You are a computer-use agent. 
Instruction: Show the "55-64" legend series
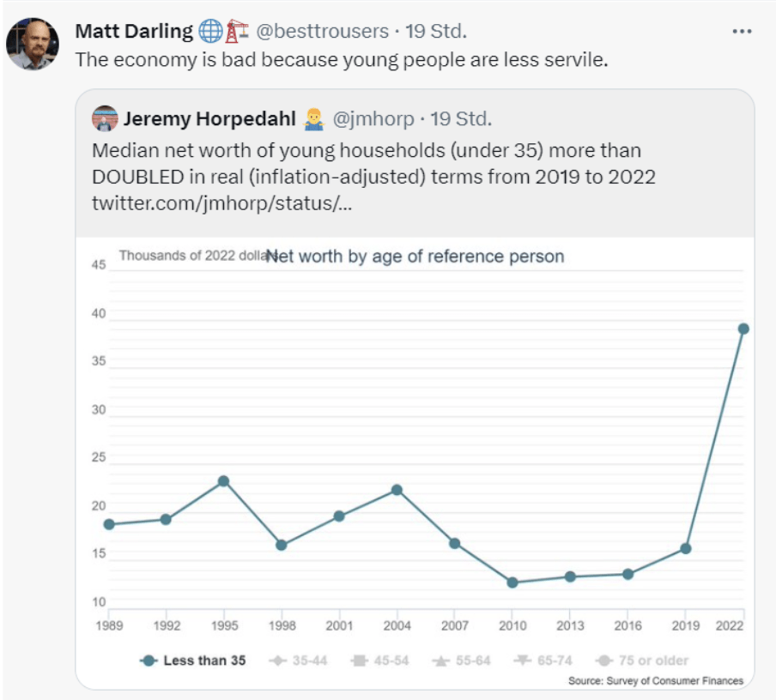(x=463, y=661)
